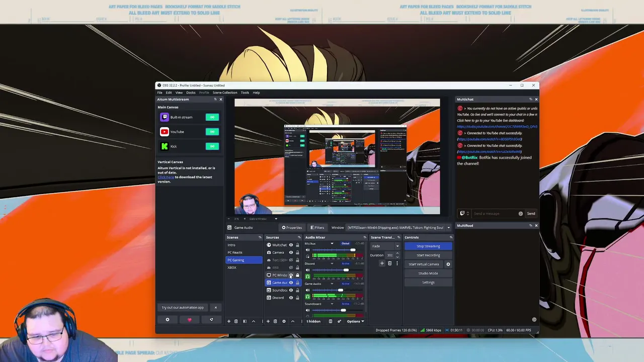644x362 pixels.
Task: Toggle lock on the Discord source
Action: click(x=297, y=298)
